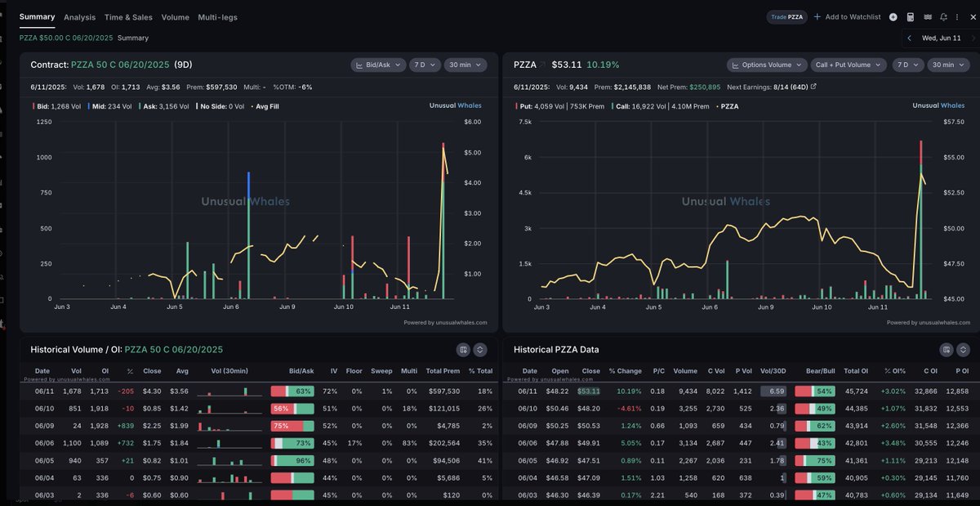Click the contract title PZZA 50 C 06/20/2025 (9D)
The height and width of the screenshot is (506, 980).
111,65
